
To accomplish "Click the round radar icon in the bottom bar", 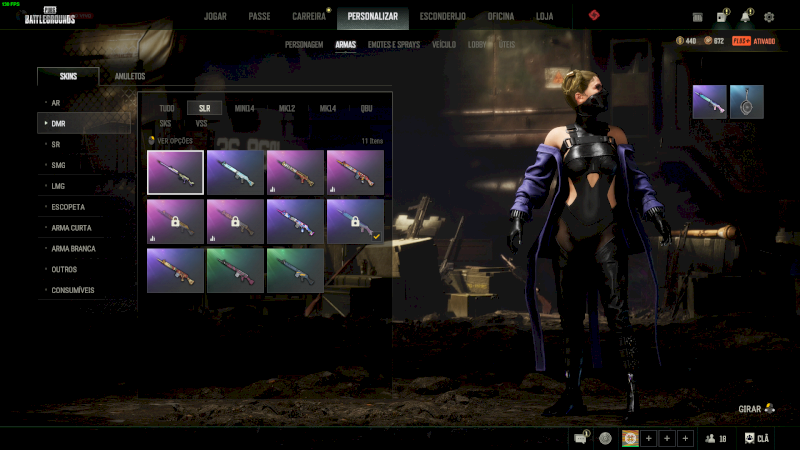I will pos(605,438).
